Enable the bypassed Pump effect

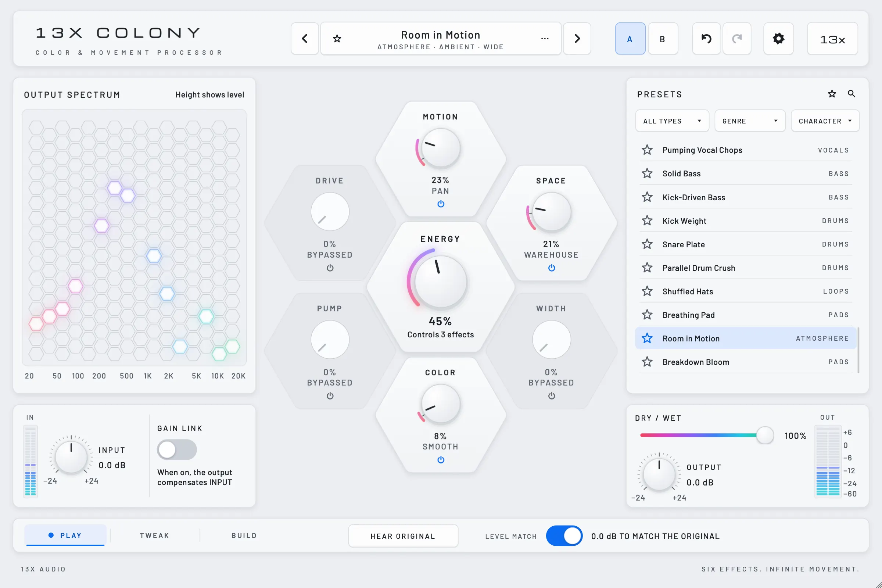[x=330, y=396]
